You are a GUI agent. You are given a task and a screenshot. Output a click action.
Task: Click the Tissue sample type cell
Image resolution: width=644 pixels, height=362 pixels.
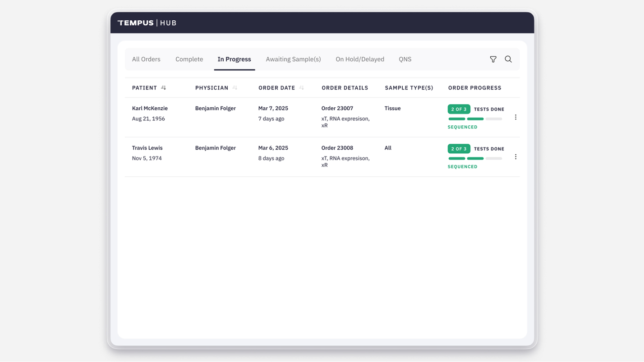393,108
